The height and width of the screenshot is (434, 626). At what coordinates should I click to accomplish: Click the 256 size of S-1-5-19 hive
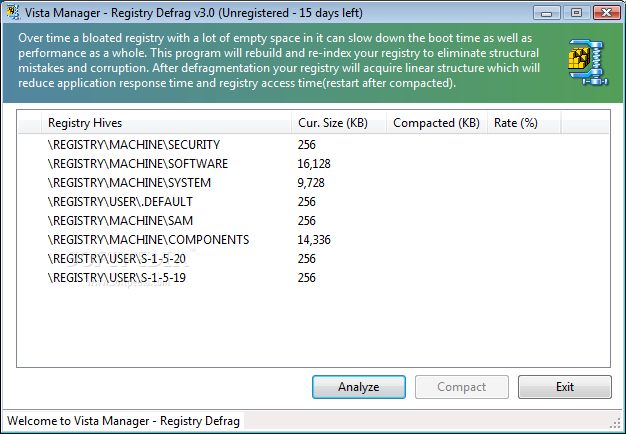307,278
